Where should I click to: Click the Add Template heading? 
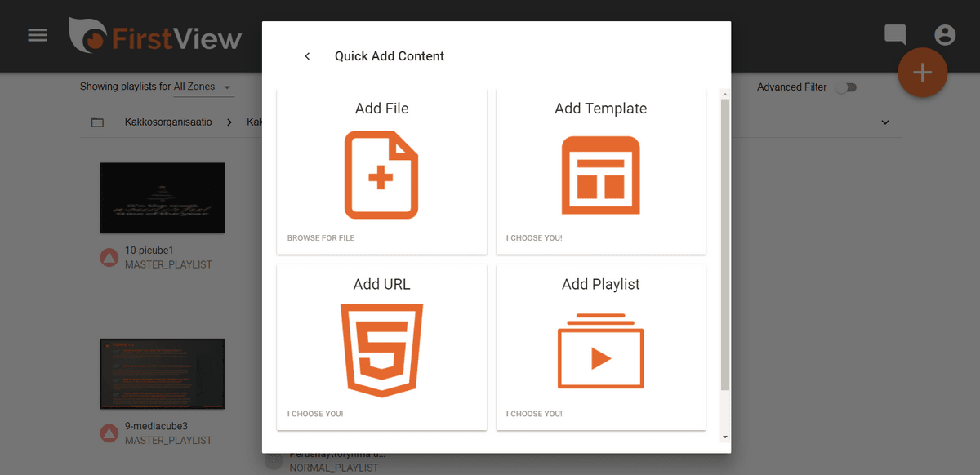pyautogui.click(x=600, y=109)
